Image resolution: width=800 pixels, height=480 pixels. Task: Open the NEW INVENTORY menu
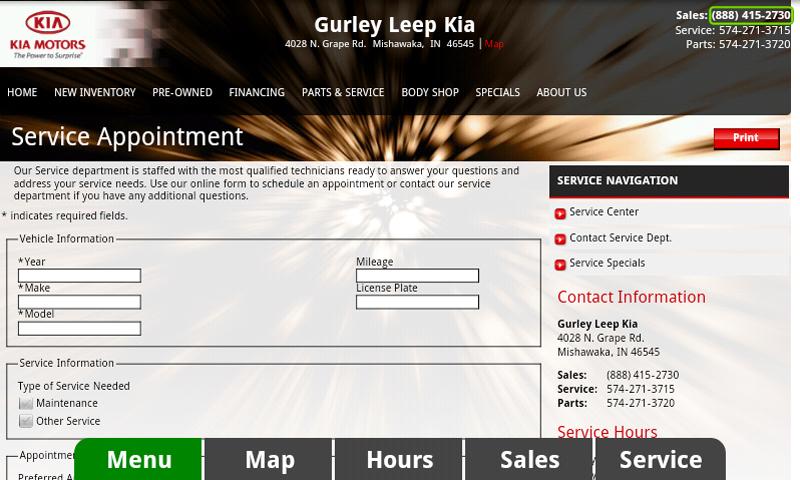coord(95,92)
